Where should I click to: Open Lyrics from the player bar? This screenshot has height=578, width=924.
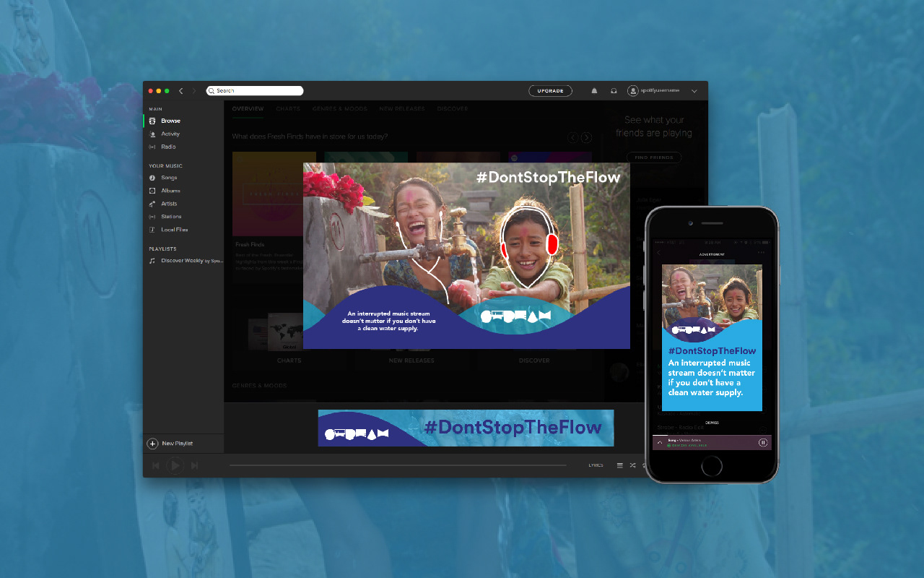(x=596, y=466)
